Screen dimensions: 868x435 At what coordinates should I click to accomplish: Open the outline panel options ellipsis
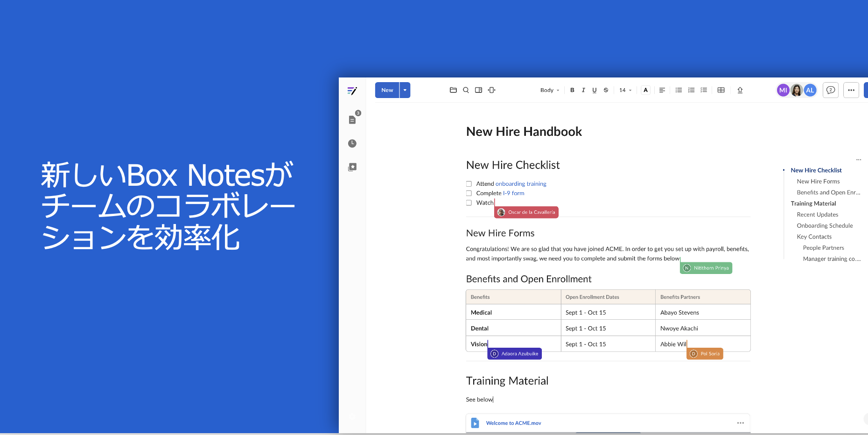[859, 160]
